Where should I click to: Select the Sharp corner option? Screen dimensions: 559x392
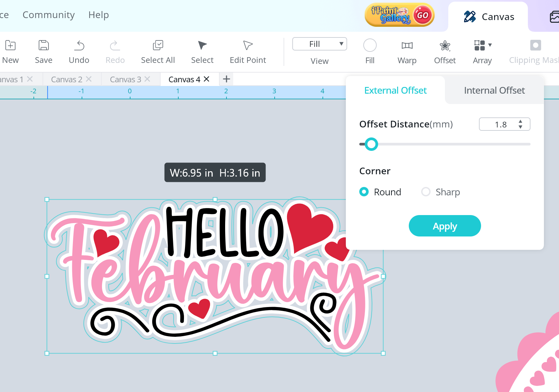(x=426, y=192)
